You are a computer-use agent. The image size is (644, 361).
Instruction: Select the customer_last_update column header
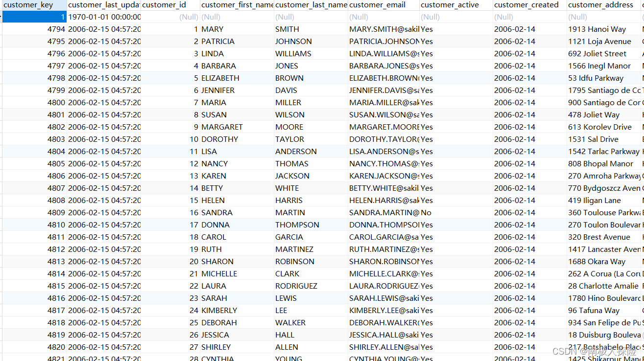coord(104,5)
